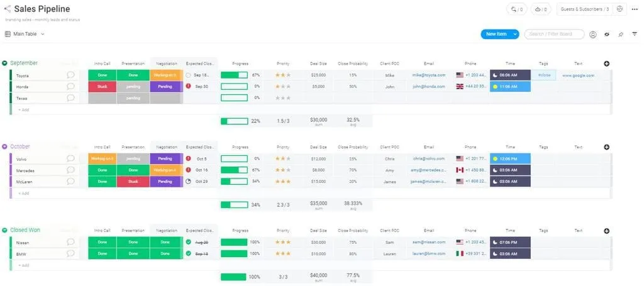Open Guests & Subscribers / 3
Screen dimensions: 644x286
(x=585, y=9)
